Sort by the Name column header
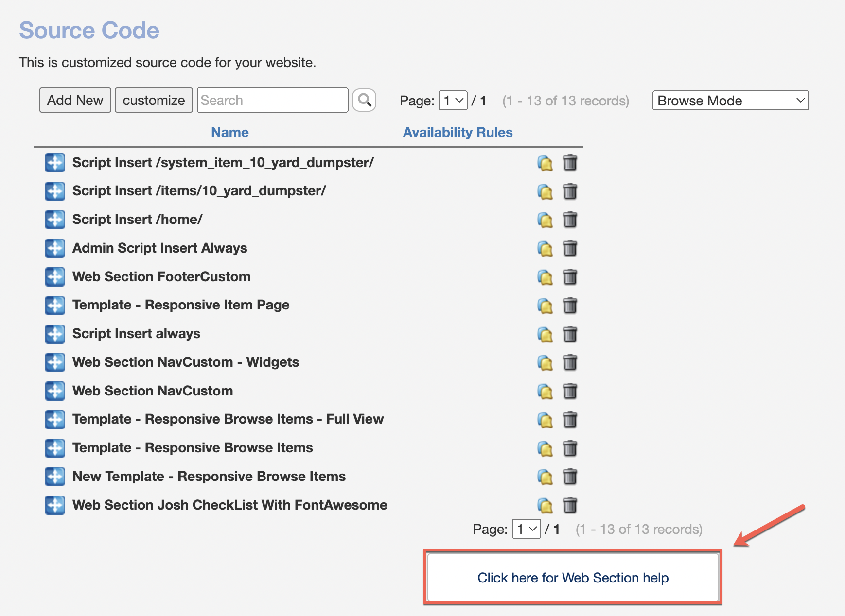This screenshot has height=616, width=845. [229, 132]
